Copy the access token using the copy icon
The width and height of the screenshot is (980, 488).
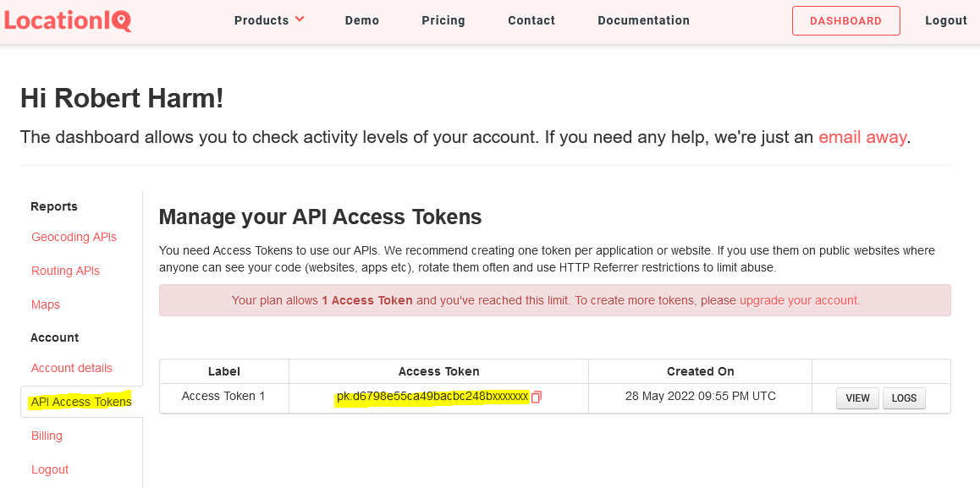click(537, 397)
